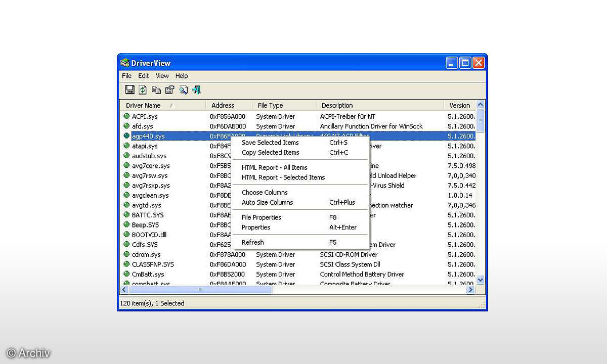Screen dimensions: 607x364
Task: Click the green icon beside BOOTVID.dll
Action: click(x=126, y=235)
